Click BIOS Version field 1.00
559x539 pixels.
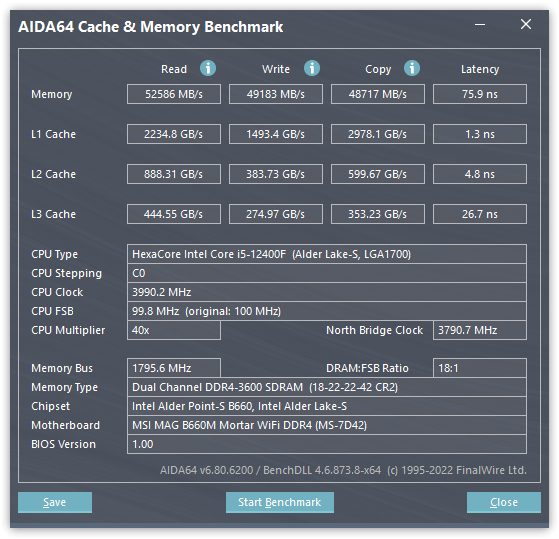coord(327,444)
